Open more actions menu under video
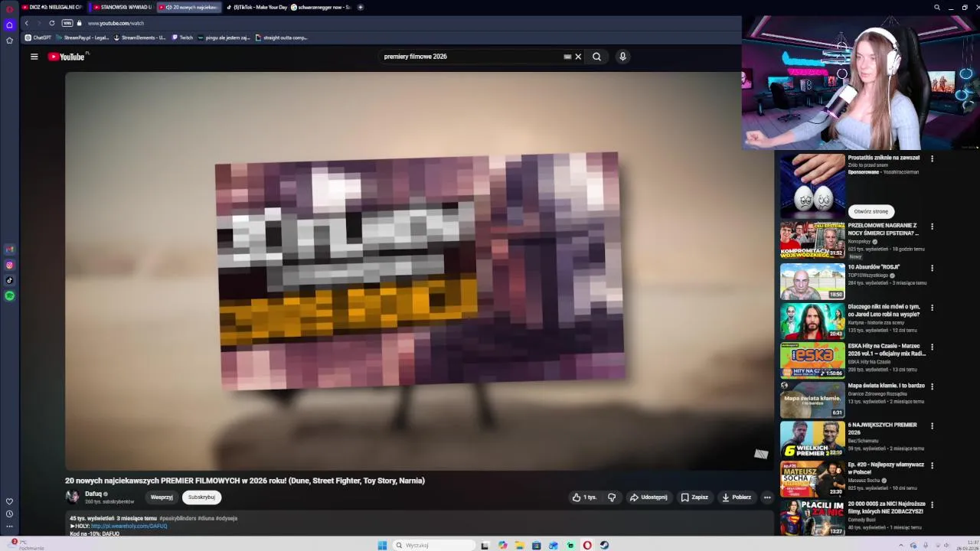 [x=766, y=497]
